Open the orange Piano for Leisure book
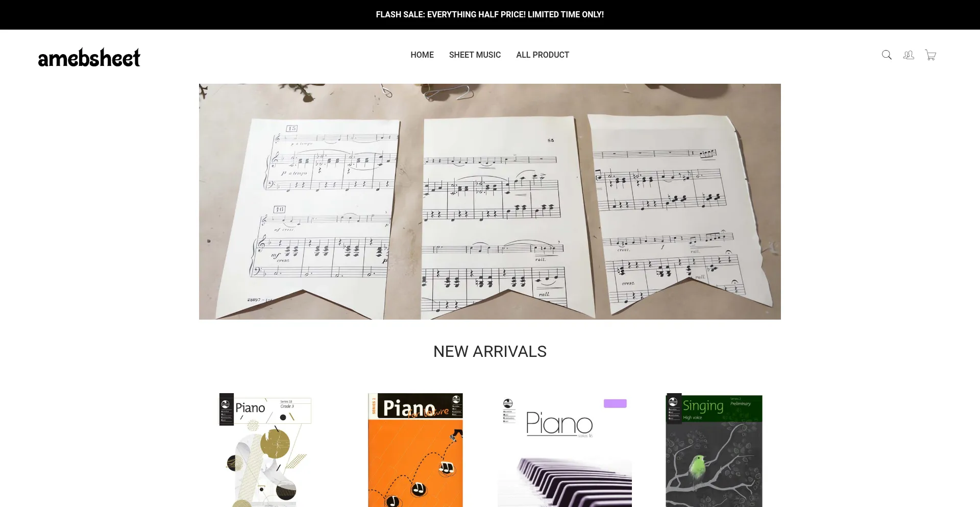980x507 pixels. click(x=415, y=450)
